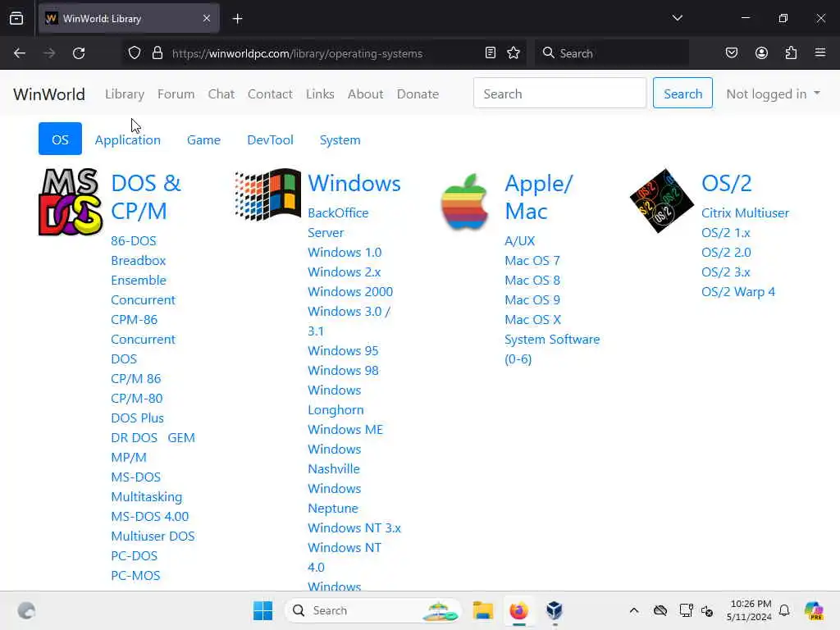
Task: Open the Citrix Multiuser link
Action: (x=745, y=212)
